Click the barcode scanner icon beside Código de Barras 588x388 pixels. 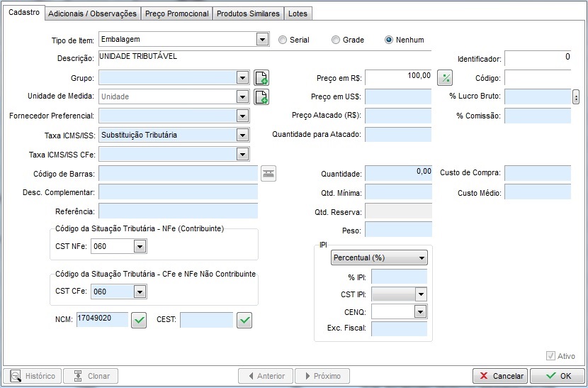click(x=268, y=174)
